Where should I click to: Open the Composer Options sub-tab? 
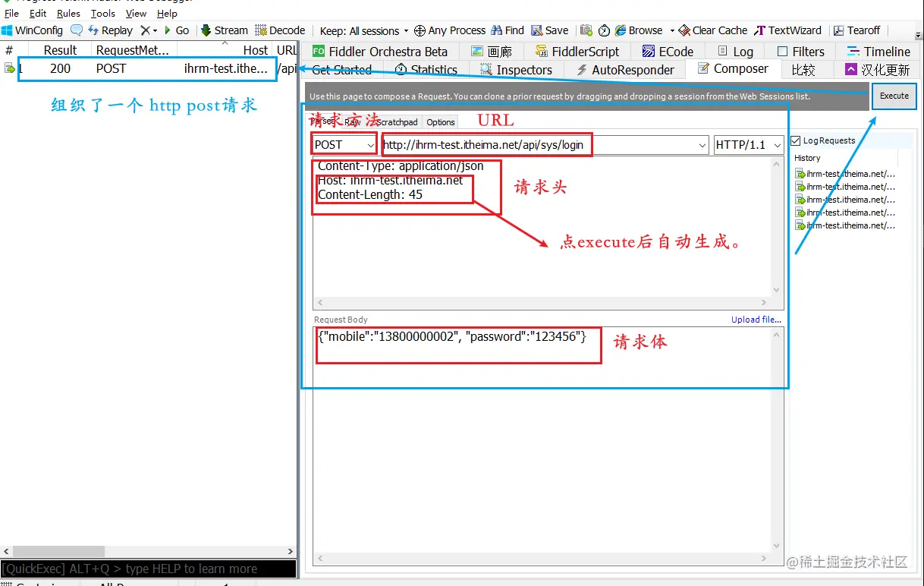pyautogui.click(x=440, y=121)
